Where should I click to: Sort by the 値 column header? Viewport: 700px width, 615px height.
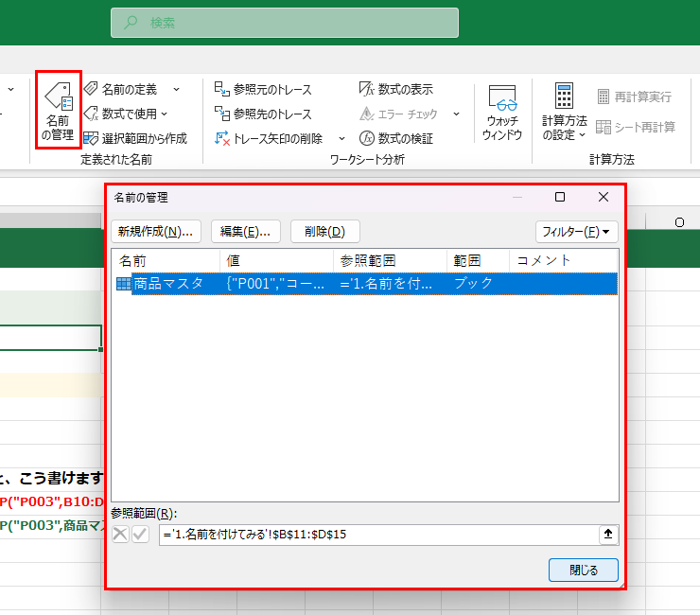(277, 260)
